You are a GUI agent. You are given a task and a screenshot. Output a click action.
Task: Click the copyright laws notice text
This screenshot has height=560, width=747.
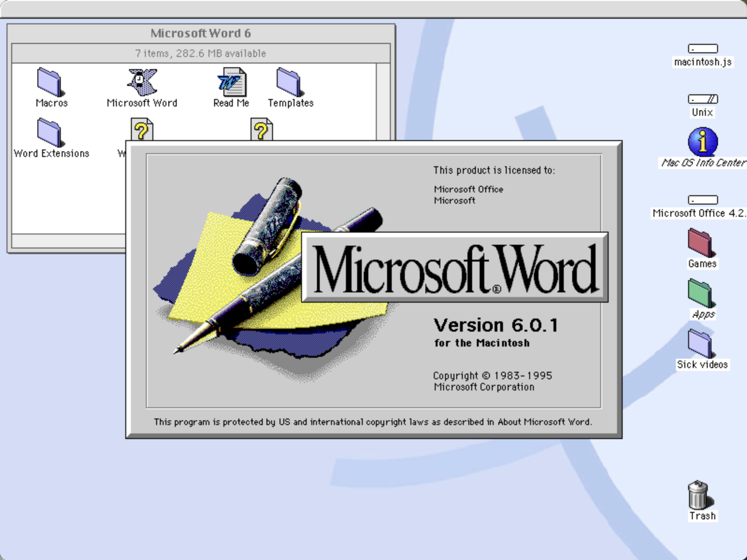pyautogui.click(x=373, y=422)
